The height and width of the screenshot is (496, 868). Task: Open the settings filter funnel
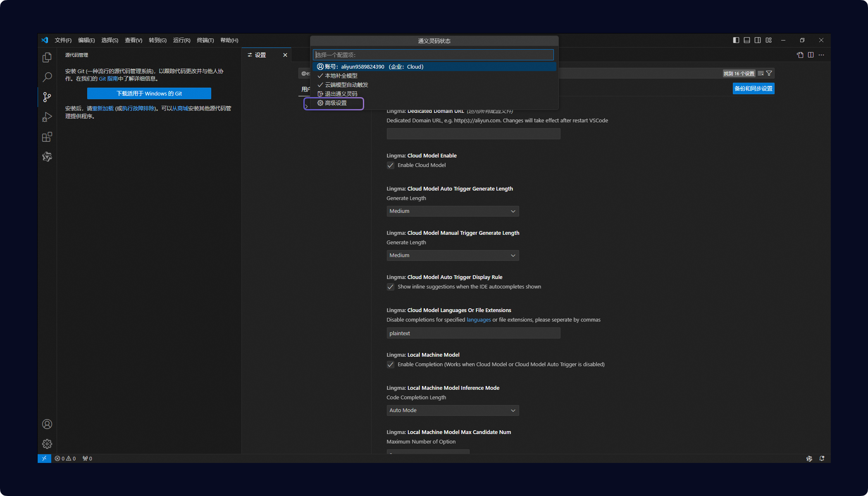[769, 74]
